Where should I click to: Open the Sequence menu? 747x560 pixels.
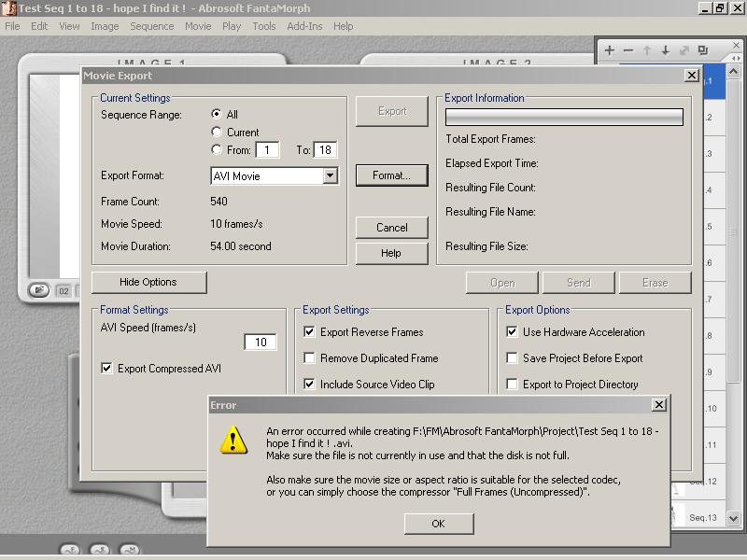151,26
